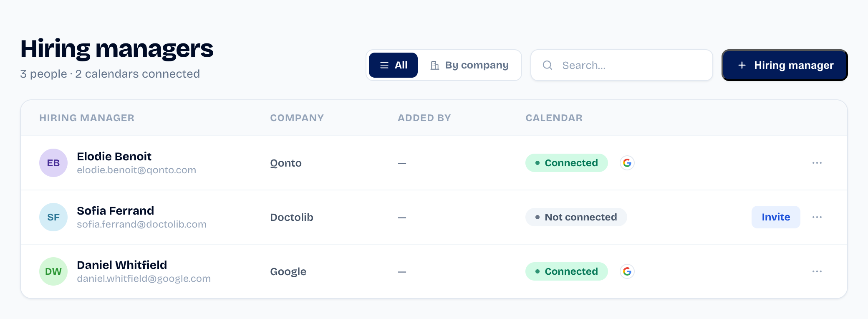Switch to By company view

point(469,65)
